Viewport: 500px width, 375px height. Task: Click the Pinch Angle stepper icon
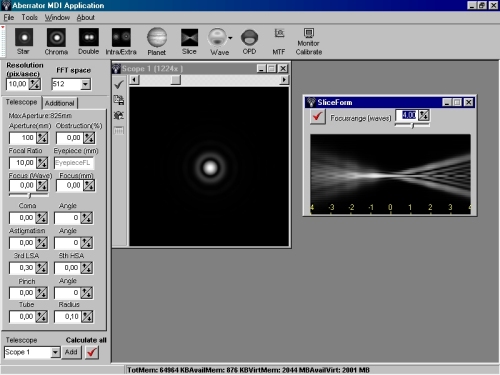(86, 293)
